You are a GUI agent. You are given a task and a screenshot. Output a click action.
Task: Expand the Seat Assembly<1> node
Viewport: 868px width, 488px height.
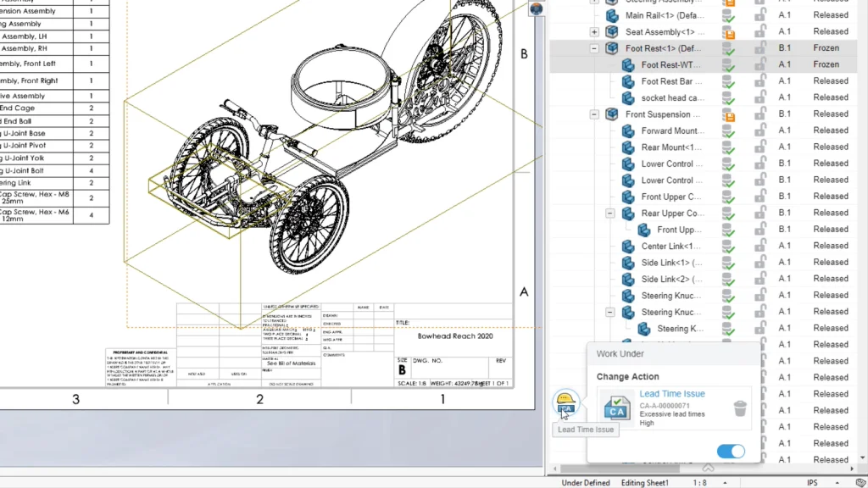tap(594, 32)
